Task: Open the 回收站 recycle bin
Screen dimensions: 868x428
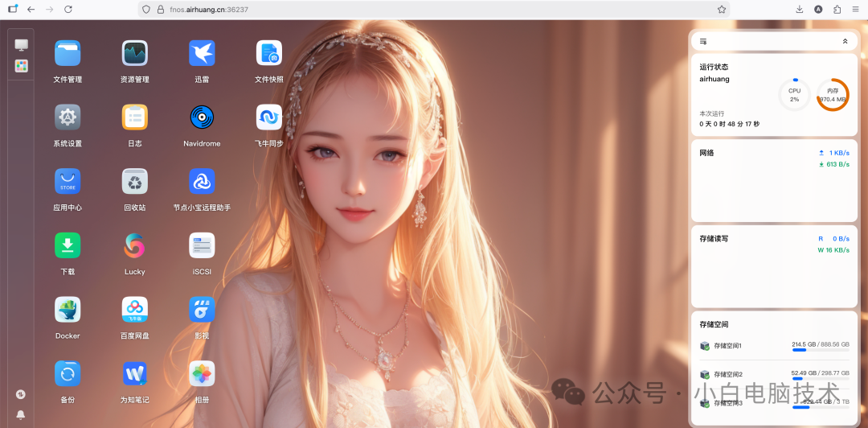Action: [134, 181]
